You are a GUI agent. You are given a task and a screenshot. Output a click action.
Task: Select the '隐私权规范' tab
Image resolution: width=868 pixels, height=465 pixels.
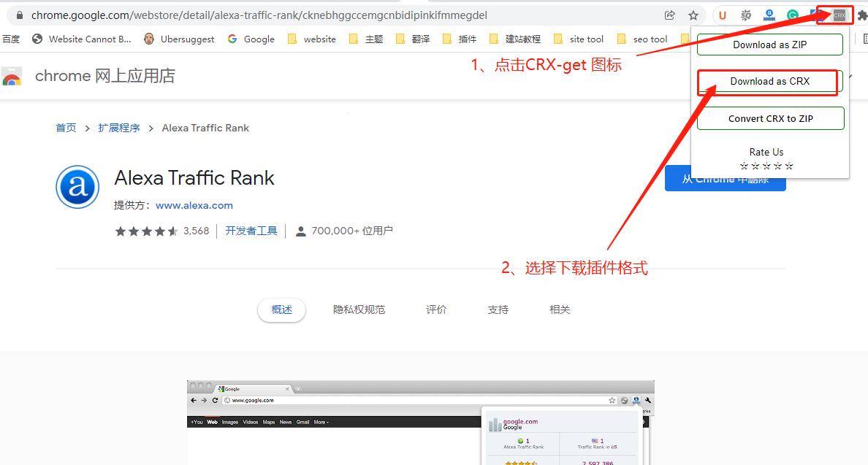[x=359, y=310]
